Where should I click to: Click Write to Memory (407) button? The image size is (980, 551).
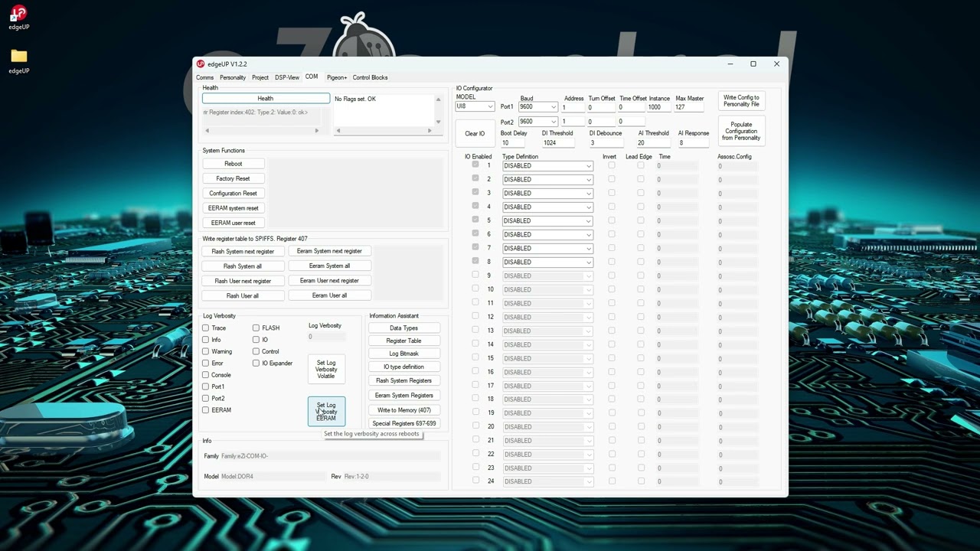click(403, 410)
